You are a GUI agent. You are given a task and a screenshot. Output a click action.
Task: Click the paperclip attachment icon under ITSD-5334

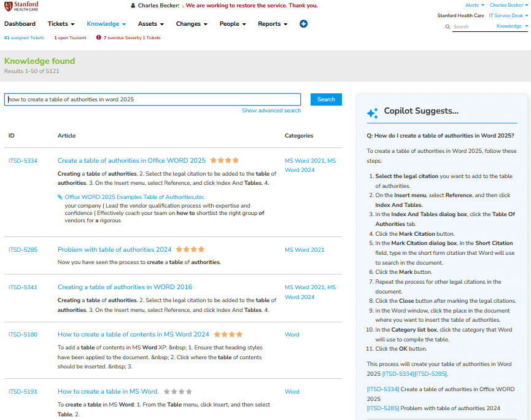pos(60,196)
